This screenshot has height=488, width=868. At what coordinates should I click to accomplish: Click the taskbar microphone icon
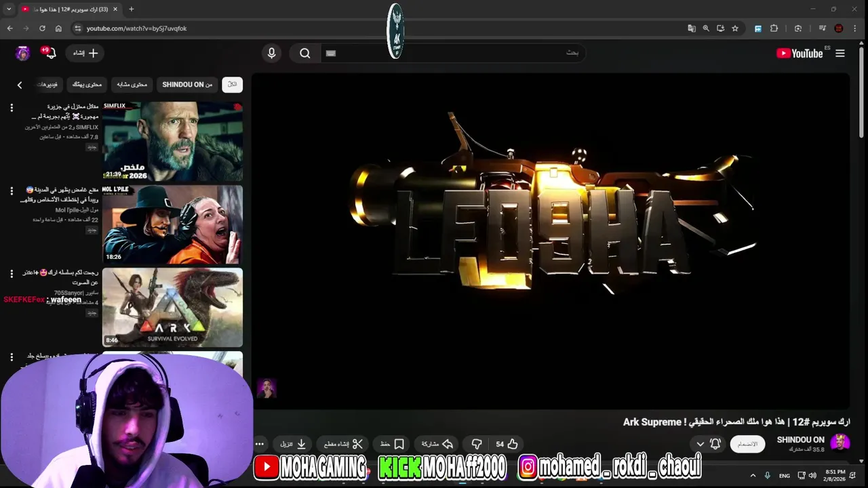click(768, 476)
